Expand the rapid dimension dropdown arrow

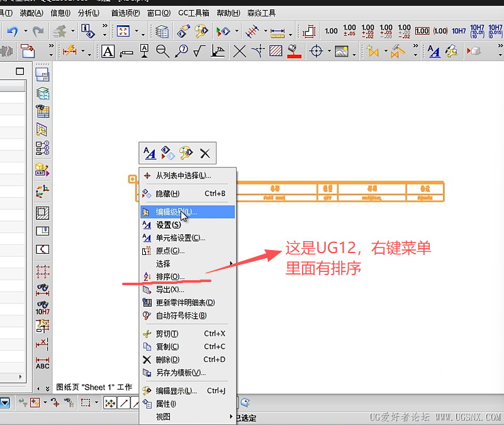(x=83, y=51)
